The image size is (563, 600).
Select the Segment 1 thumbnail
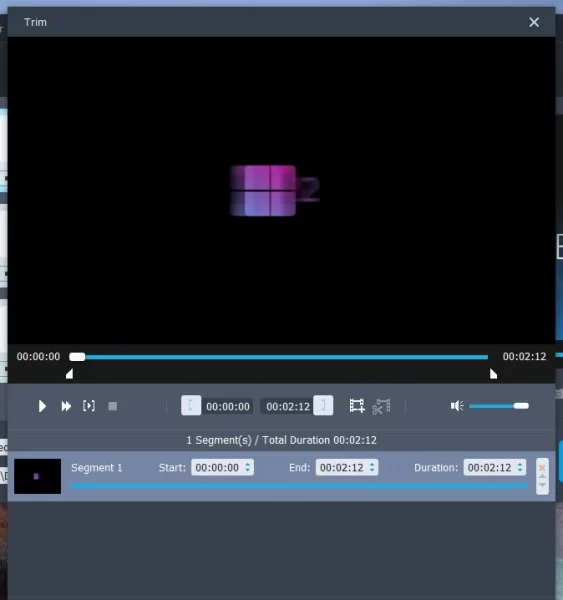(x=38, y=476)
